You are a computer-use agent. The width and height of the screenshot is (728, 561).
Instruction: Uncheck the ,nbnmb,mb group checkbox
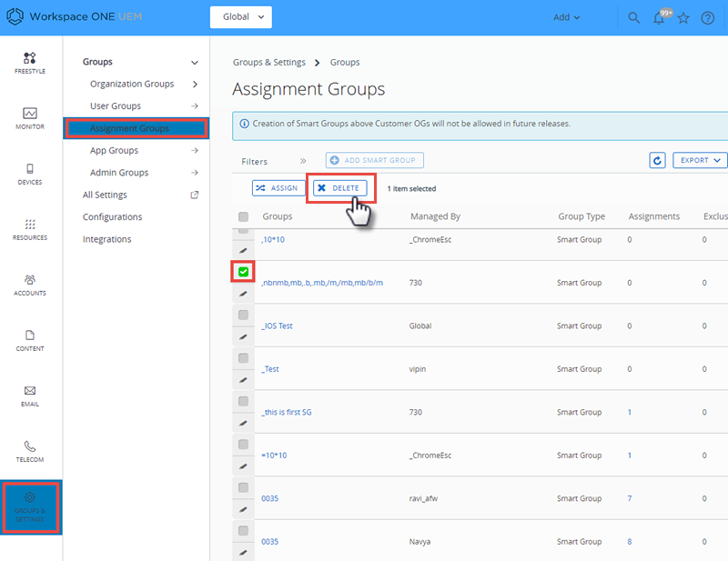(243, 272)
